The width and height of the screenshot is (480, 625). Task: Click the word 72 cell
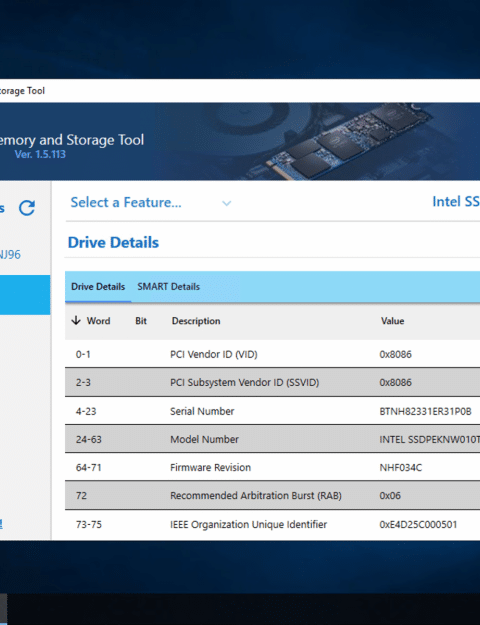[81, 496]
